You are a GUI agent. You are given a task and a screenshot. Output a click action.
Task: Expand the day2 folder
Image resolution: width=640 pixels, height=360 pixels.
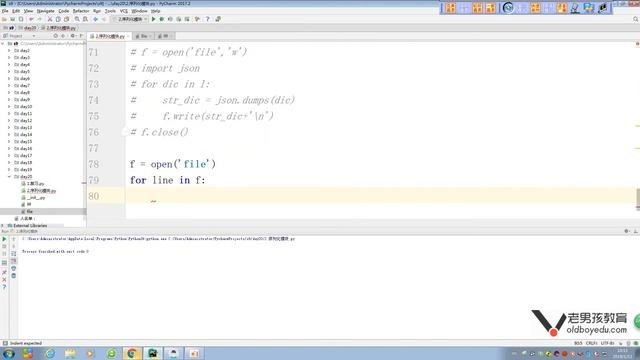pyautogui.click(x=9, y=51)
